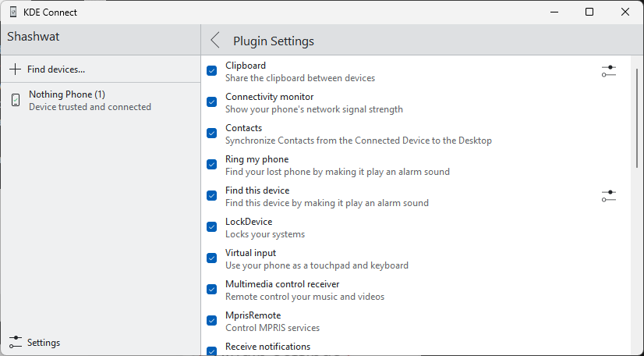
Task: Uncheck the MprisRemote plugin checkbox
Action: tap(211, 321)
